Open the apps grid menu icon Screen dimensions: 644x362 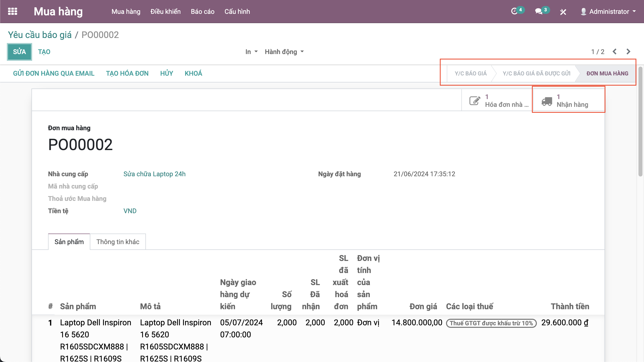(x=13, y=11)
